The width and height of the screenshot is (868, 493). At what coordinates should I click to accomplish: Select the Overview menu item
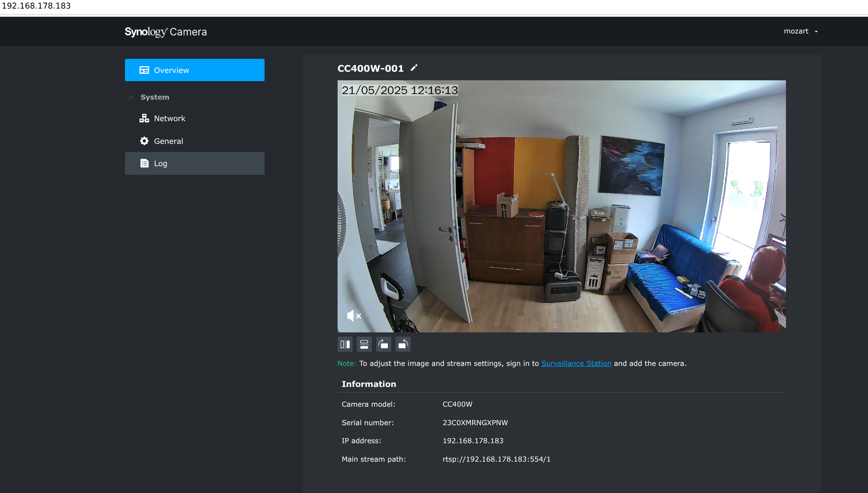[x=195, y=70]
